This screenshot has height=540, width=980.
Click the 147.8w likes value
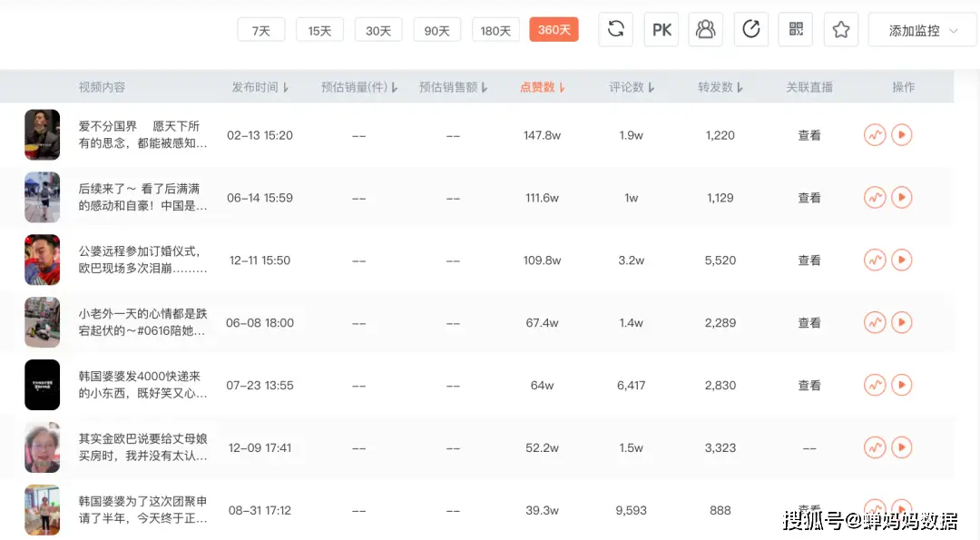click(x=542, y=135)
